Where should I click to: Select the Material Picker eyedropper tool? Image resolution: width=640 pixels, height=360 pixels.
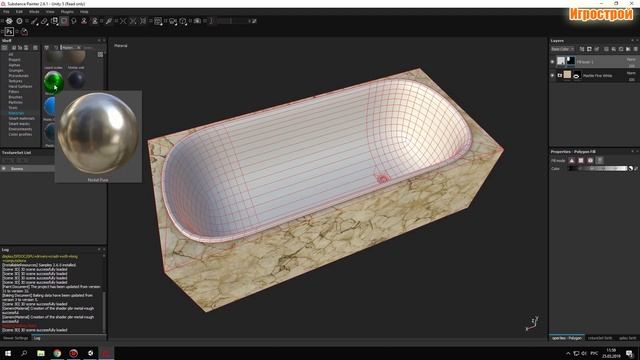tap(108, 21)
